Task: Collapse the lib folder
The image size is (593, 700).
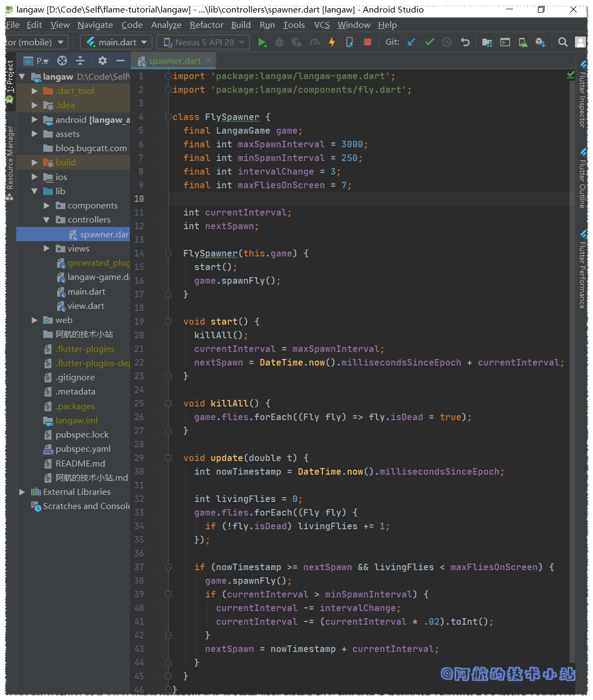Action: pyautogui.click(x=34, y=192)
